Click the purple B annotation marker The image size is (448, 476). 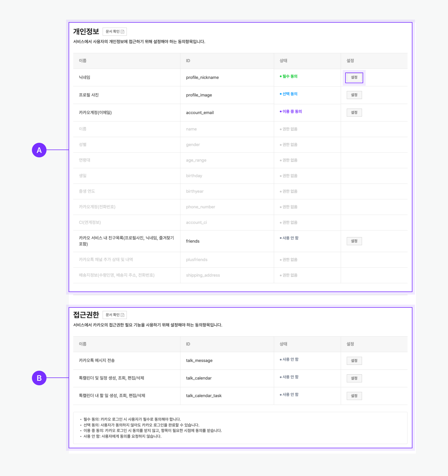pyautogui.click(x=39, y=378)
